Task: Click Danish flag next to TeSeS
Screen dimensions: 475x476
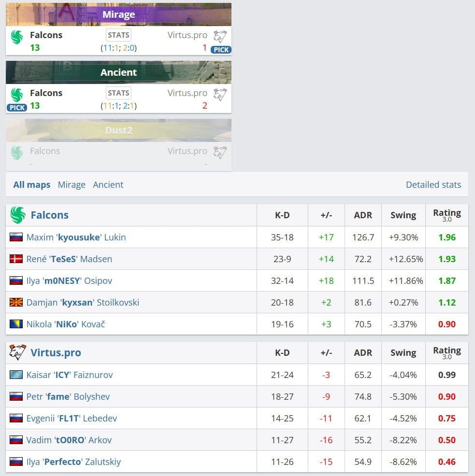Action: click(x=16, y=259)
